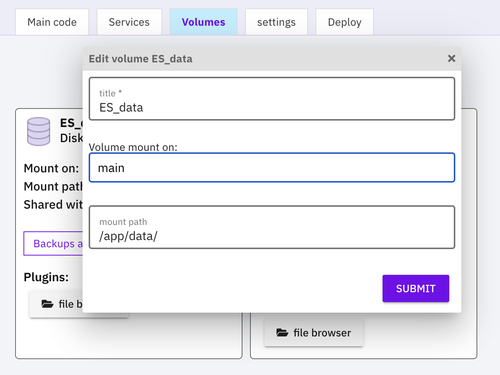
Task: Select the Volumes tab
Action: 203,22
